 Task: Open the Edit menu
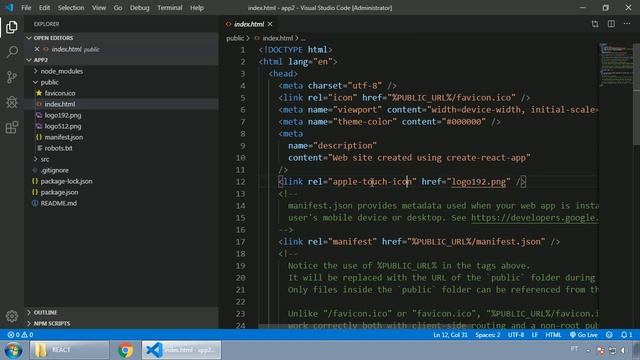44,8
